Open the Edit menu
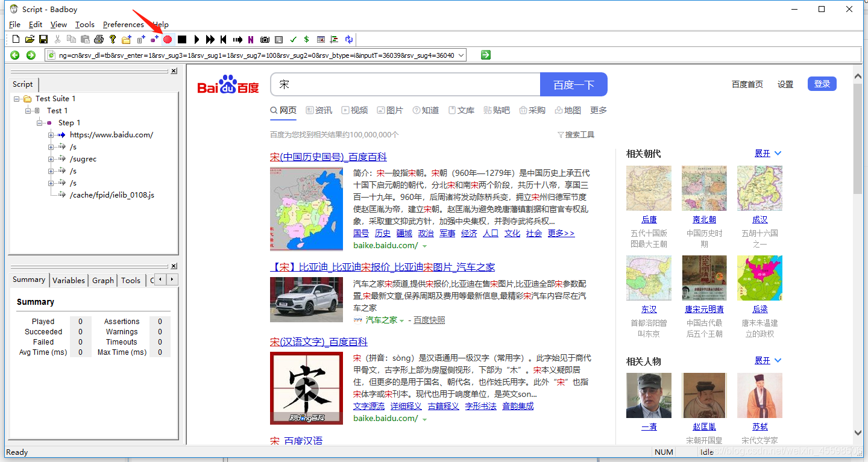868x462 pixels. pos(36,24)
